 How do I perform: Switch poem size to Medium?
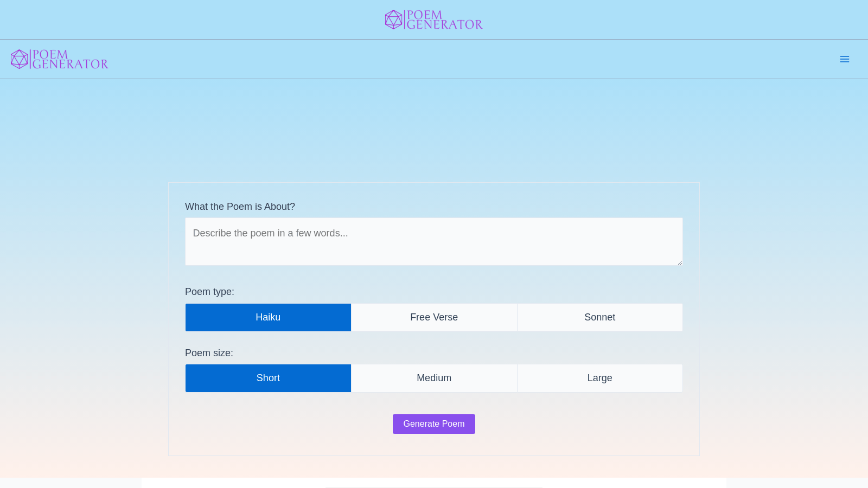click(x=434, y=378)
